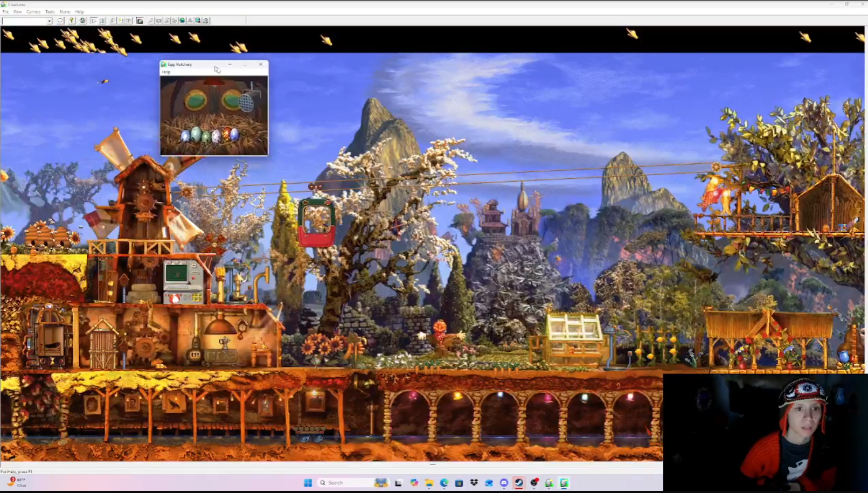Image resolution: width=868 pixels, height=493 pixels.
Task: Click the speech bubble toolbar icon
Action: coord(60,20)
